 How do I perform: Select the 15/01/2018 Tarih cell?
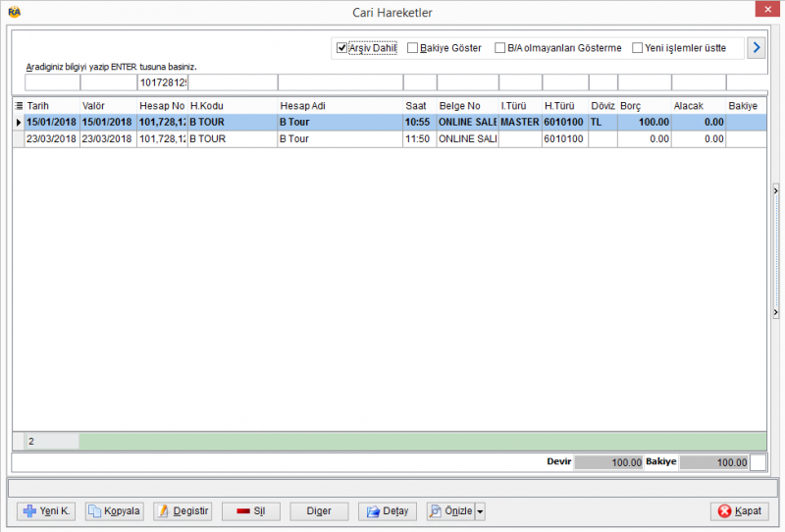coord(52,123)
